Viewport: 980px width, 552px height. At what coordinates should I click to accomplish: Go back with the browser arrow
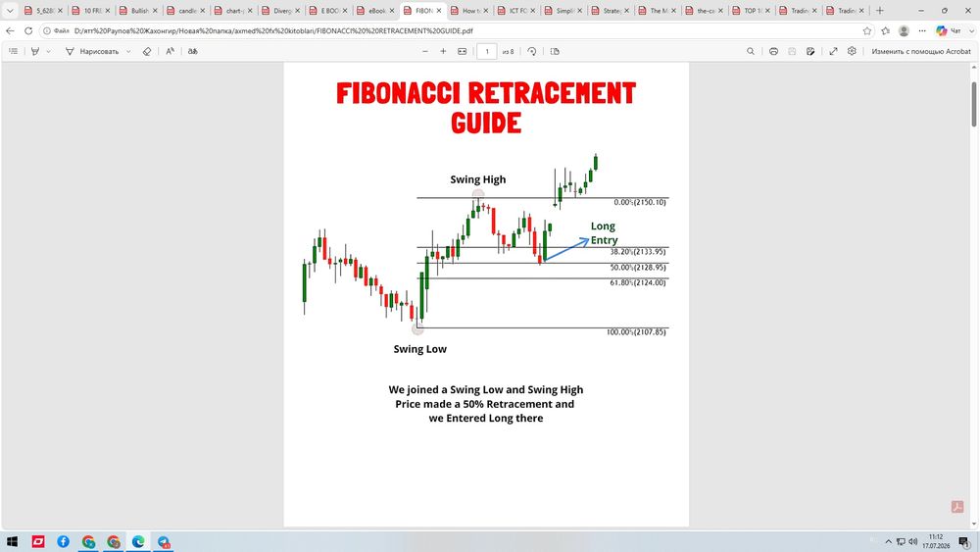point(10,30)
